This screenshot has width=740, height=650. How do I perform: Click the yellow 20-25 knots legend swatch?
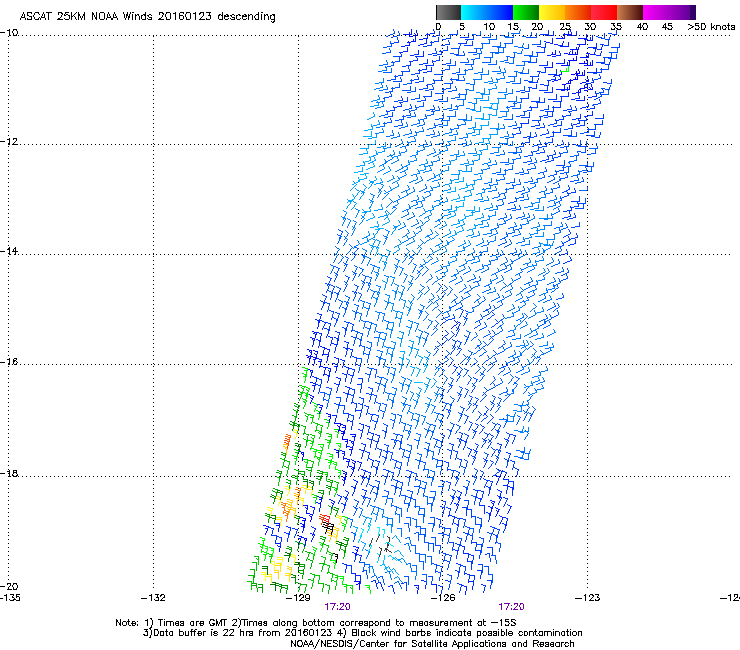point(552,12)
